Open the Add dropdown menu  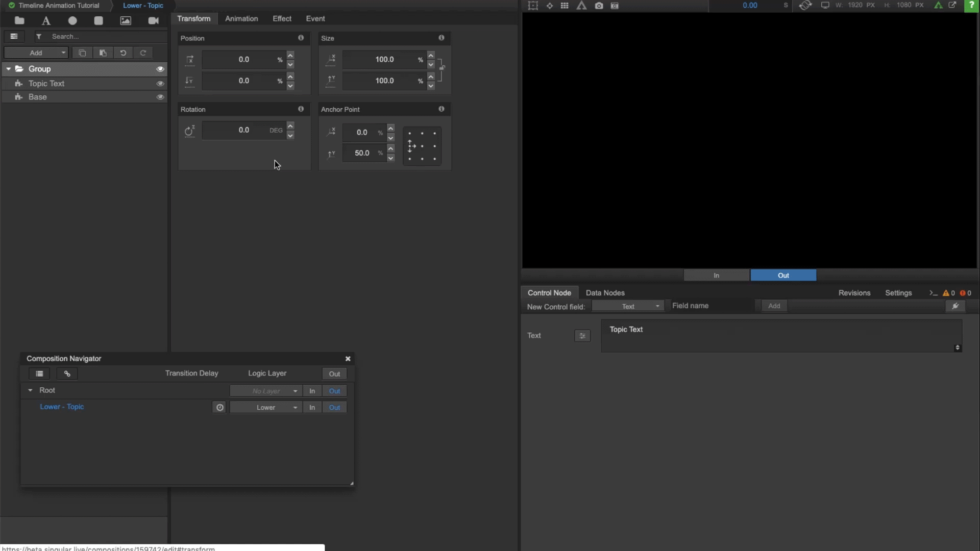36,53
